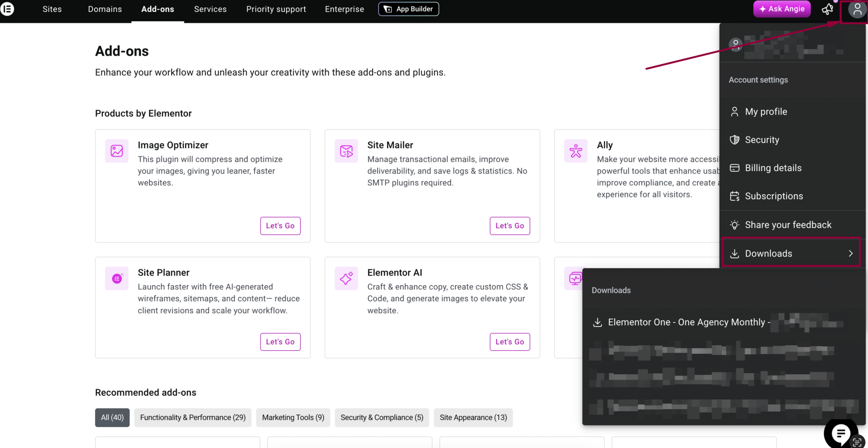The image size is (868, 448).
Task: Open the chat support bubble
Action: (841, 433)
